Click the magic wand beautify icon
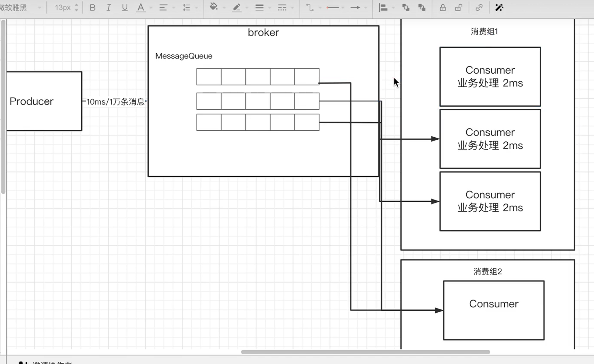Screen dimensions: 594x364 pos(499,8)
